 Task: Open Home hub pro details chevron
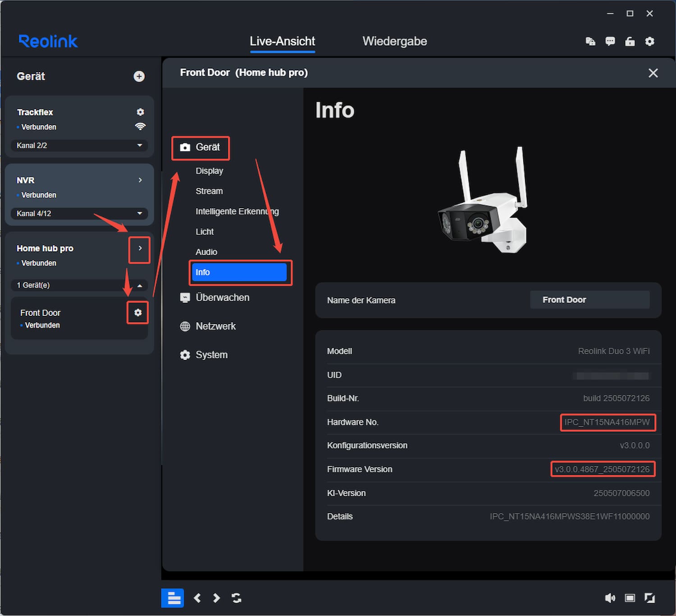coord(140,248)
